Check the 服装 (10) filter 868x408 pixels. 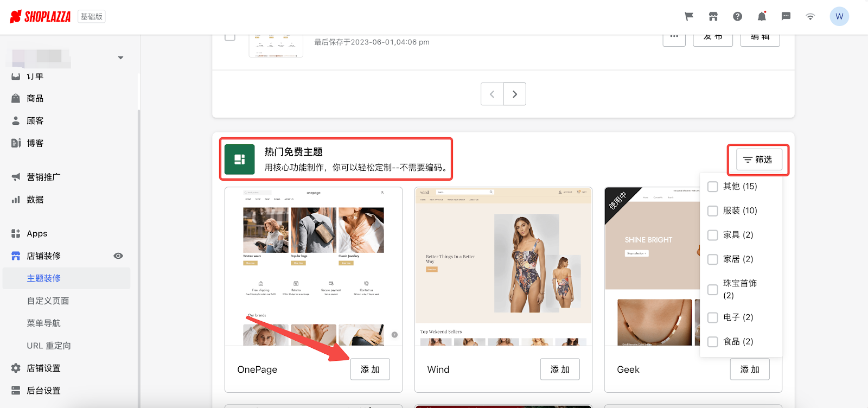tap(713, 211)
